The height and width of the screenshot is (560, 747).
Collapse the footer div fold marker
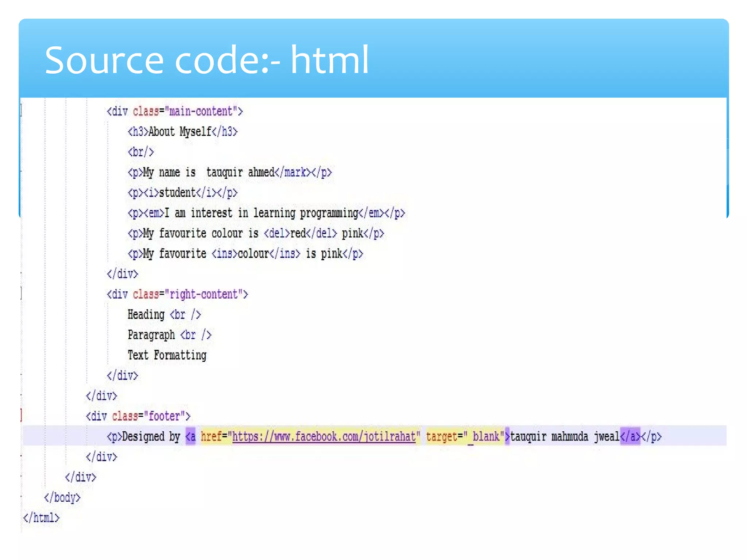tap(21, 415)
